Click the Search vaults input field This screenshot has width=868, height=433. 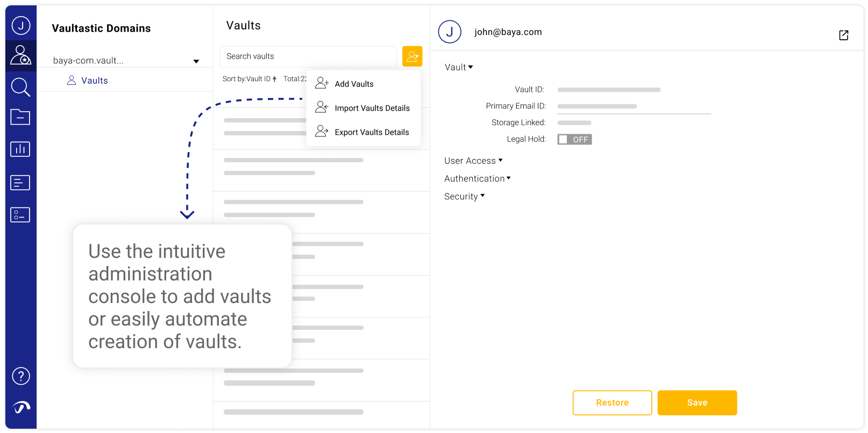(x=308, y=56)
